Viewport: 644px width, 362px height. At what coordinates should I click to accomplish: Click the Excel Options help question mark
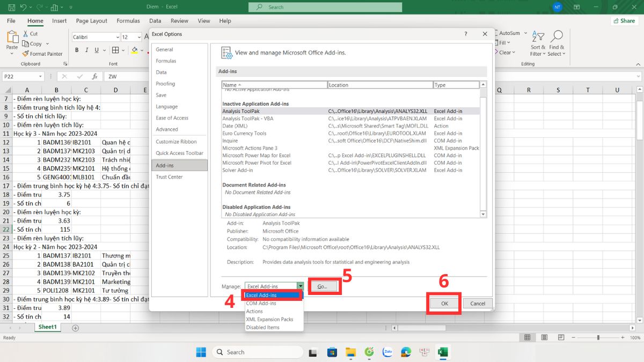click(465, 34)
